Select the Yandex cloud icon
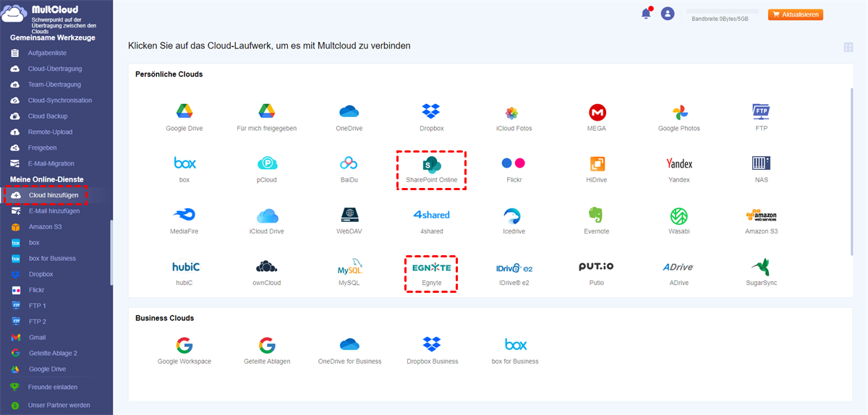Viewport: 868px width, 415px height. coord(679,163)
